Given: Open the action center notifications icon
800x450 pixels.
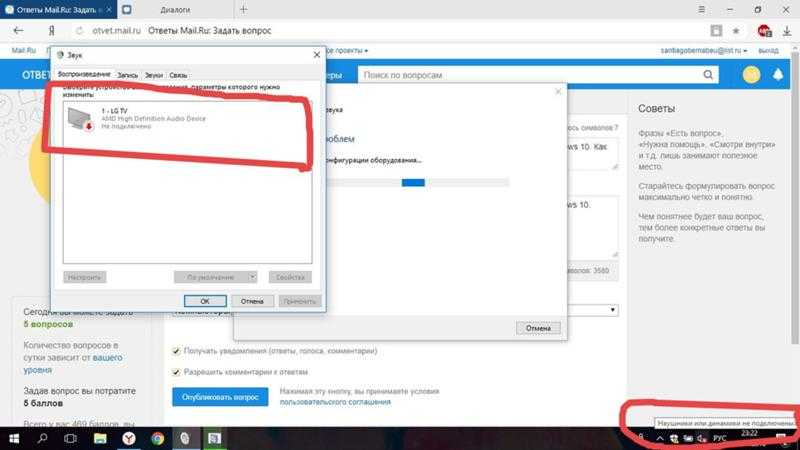Looking at the screenshot, I should 781,438.
